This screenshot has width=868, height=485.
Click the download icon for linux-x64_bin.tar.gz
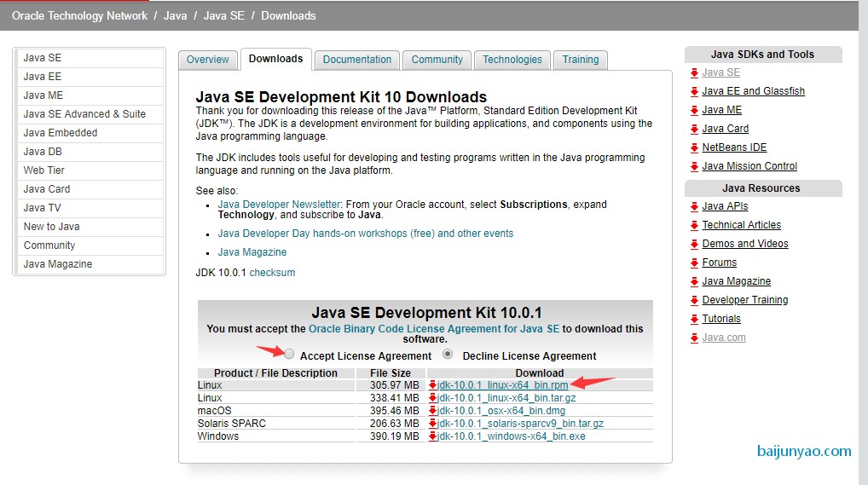point(433,397)
